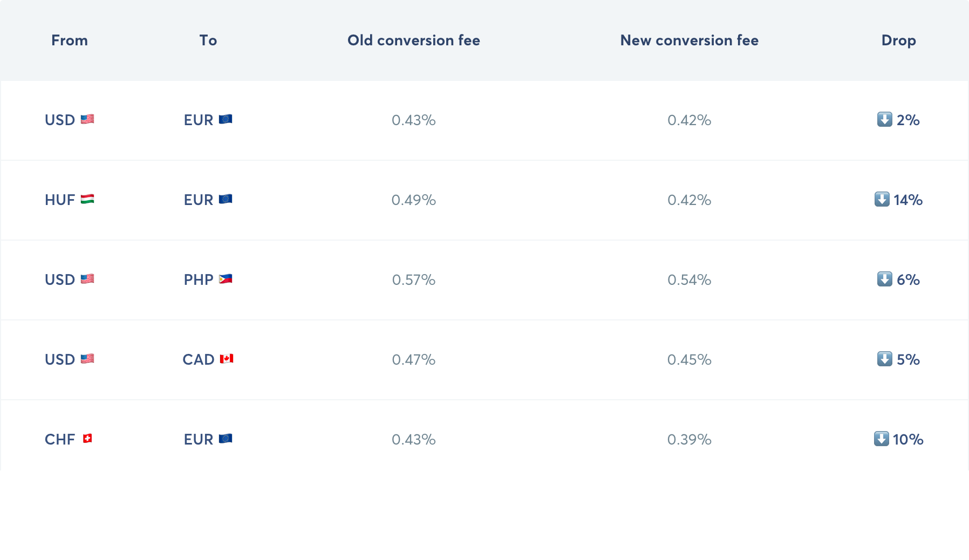Image resolution: width=969 pixels, height=560 pixels.
Task: Click the down arrow icon beside 10%
Action: [882, 439]
